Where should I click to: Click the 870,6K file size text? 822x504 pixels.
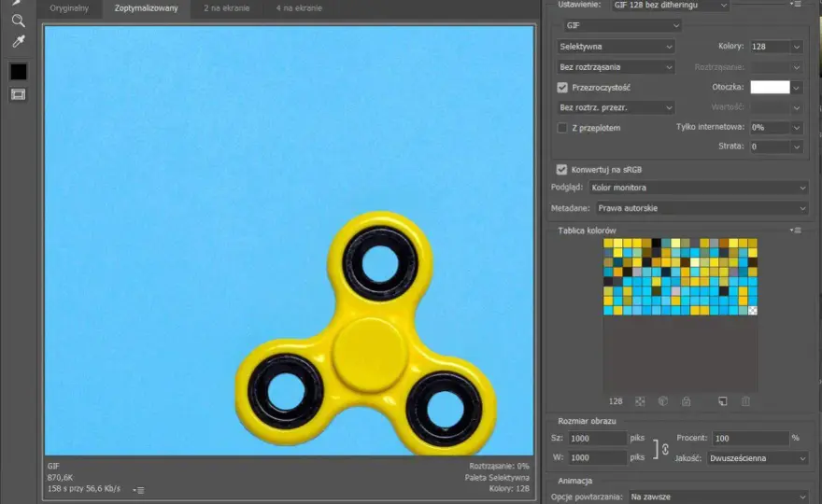coord(61,478)
